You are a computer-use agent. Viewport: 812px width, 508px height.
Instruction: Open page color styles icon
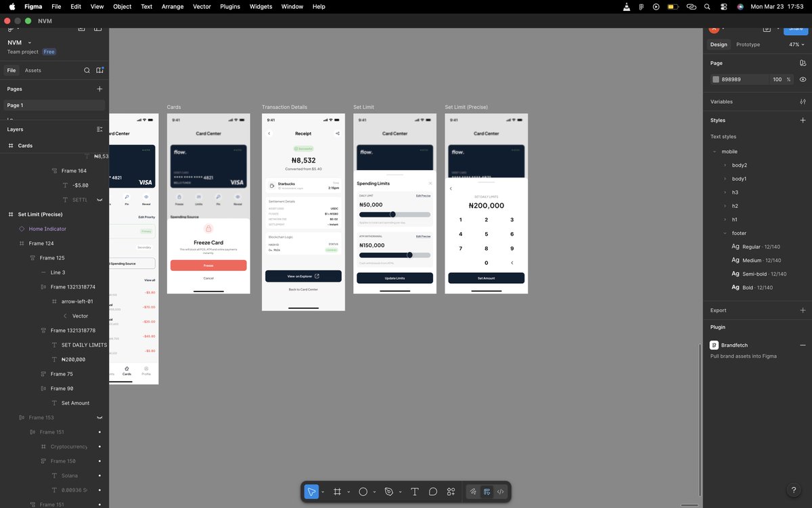(x=803, y=63)
